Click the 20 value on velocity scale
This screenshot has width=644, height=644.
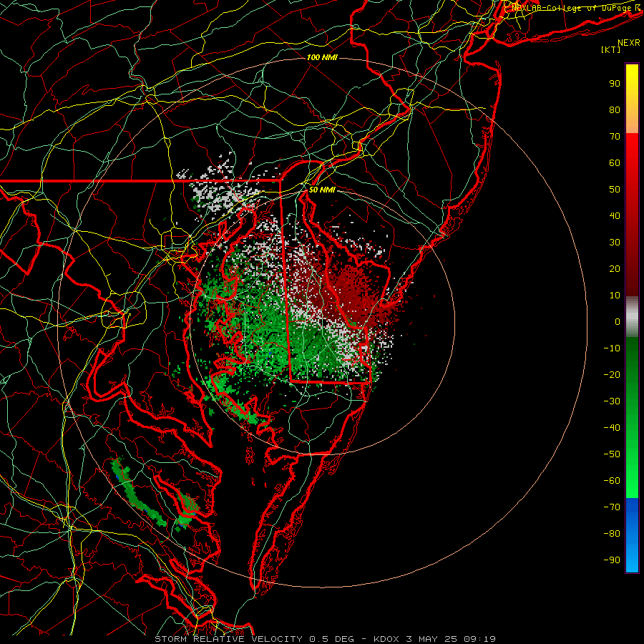coord(615,268)
